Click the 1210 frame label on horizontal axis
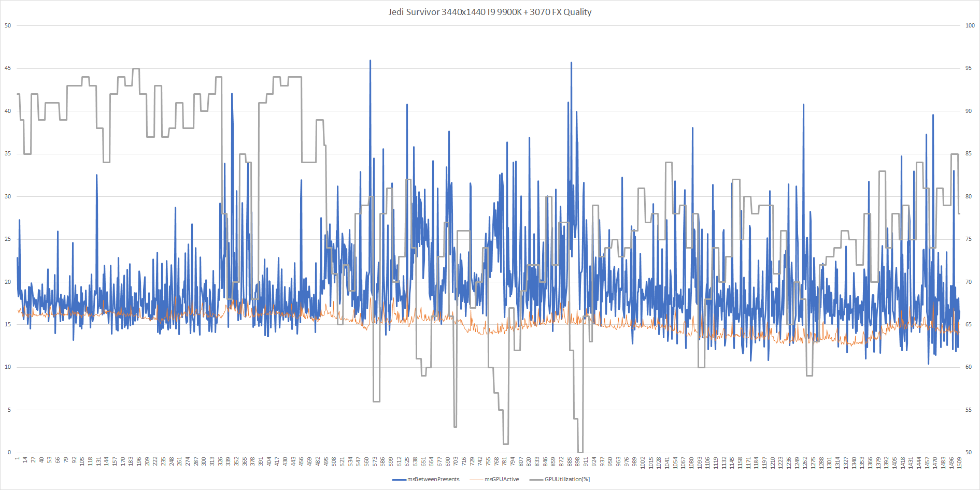Image resolution: width=980 pixels, height=490 pixels. click(773, 462)
